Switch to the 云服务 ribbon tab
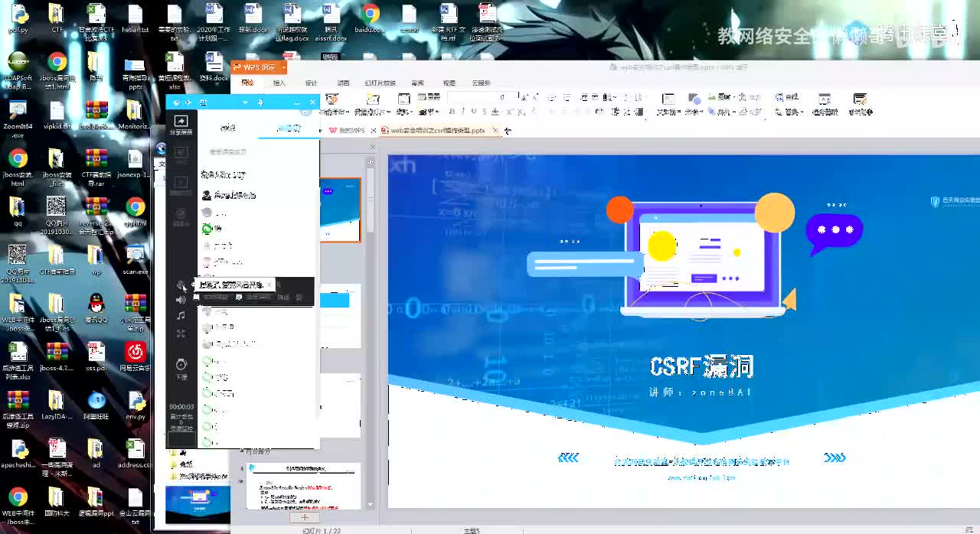980x534 pixels. tap(482, 83)
